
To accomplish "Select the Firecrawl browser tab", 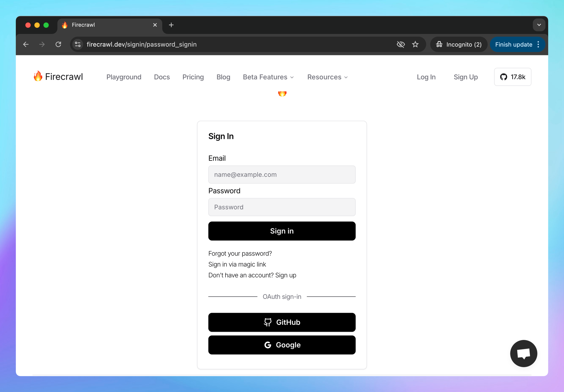I will 110,25.
